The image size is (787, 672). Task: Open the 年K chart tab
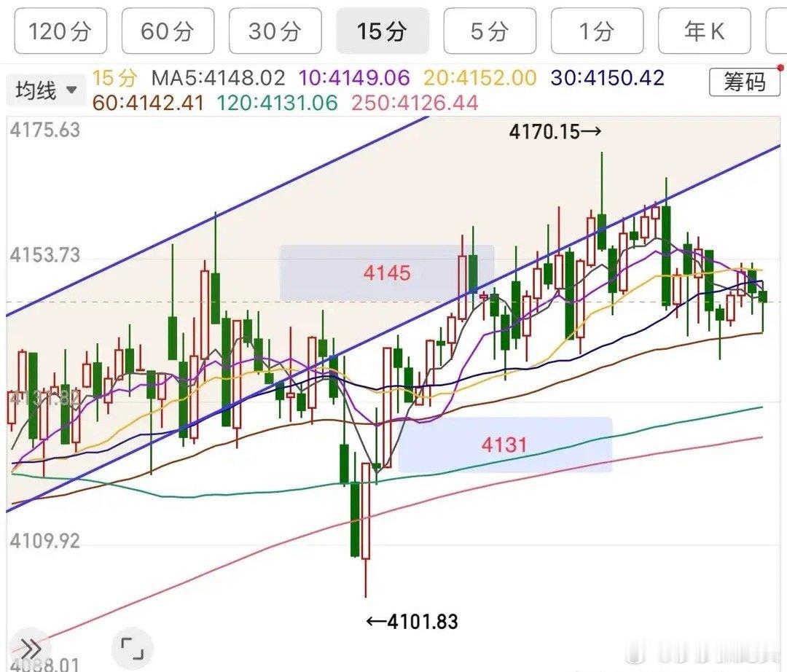(x=705, y=31)
